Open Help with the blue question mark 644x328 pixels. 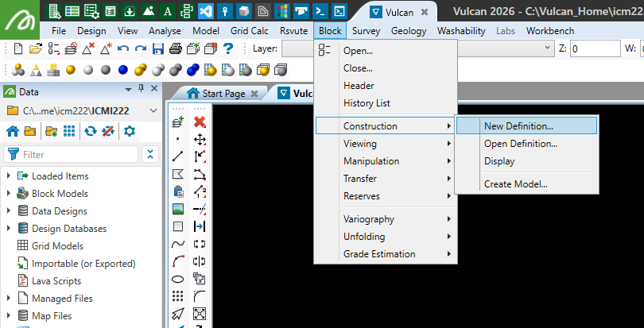228,49
